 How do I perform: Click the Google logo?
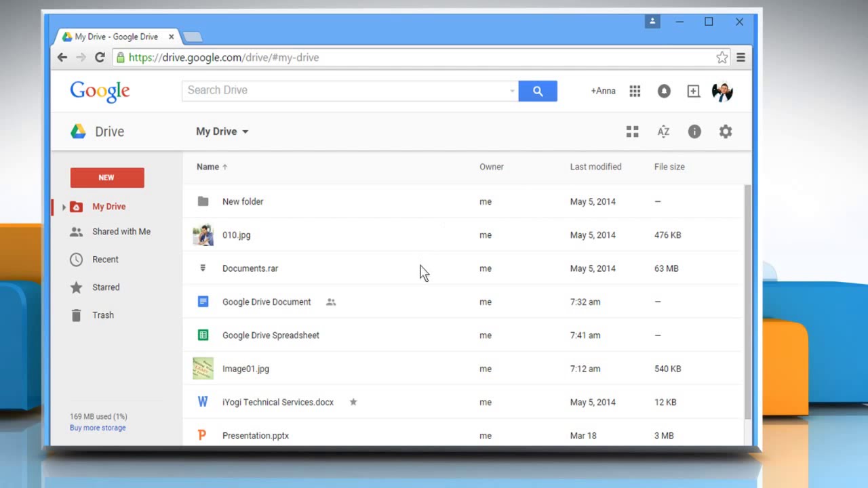click(x=100, y=91)
